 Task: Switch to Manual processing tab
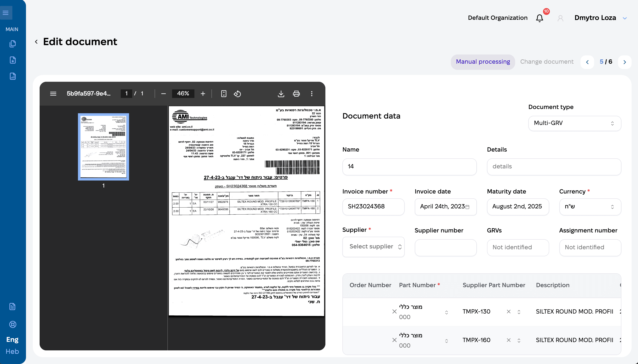pyautogui.click(x=483, y=62)
